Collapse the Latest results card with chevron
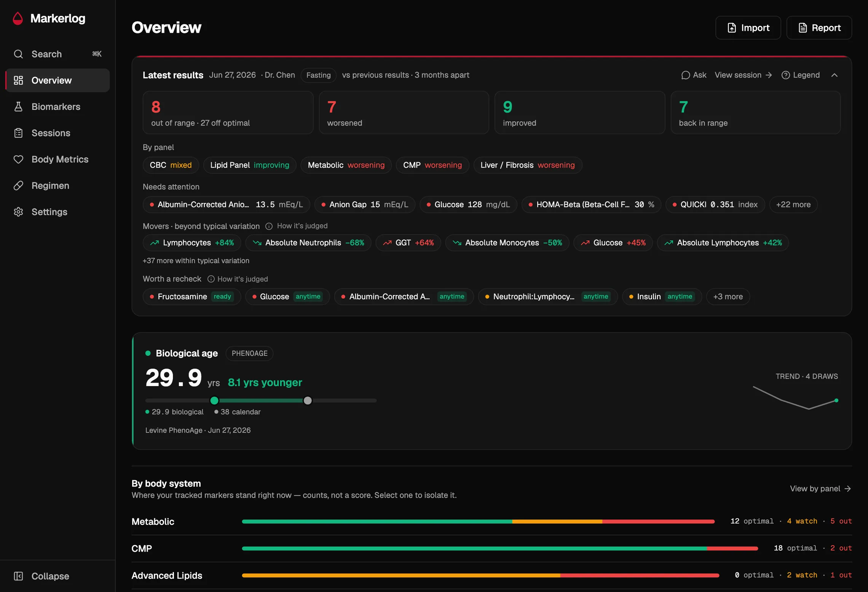 click(834, 75)
